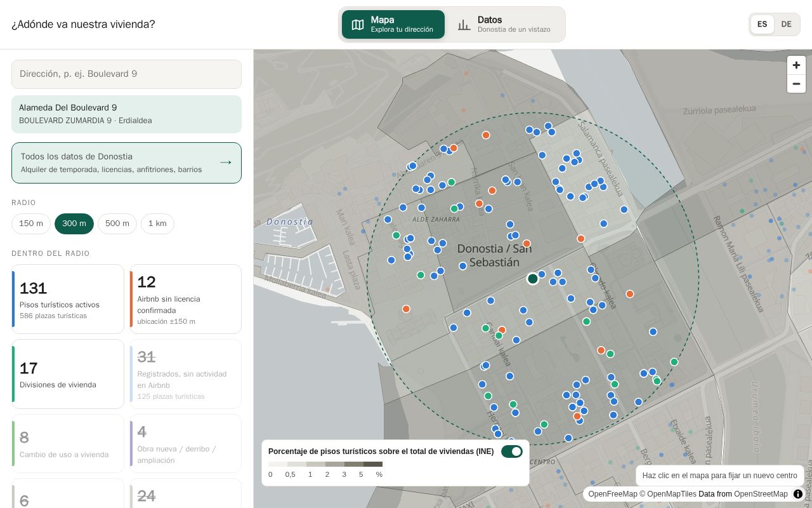Select the 131 Pisos turísticos activos card

click(x=68, y=299)
